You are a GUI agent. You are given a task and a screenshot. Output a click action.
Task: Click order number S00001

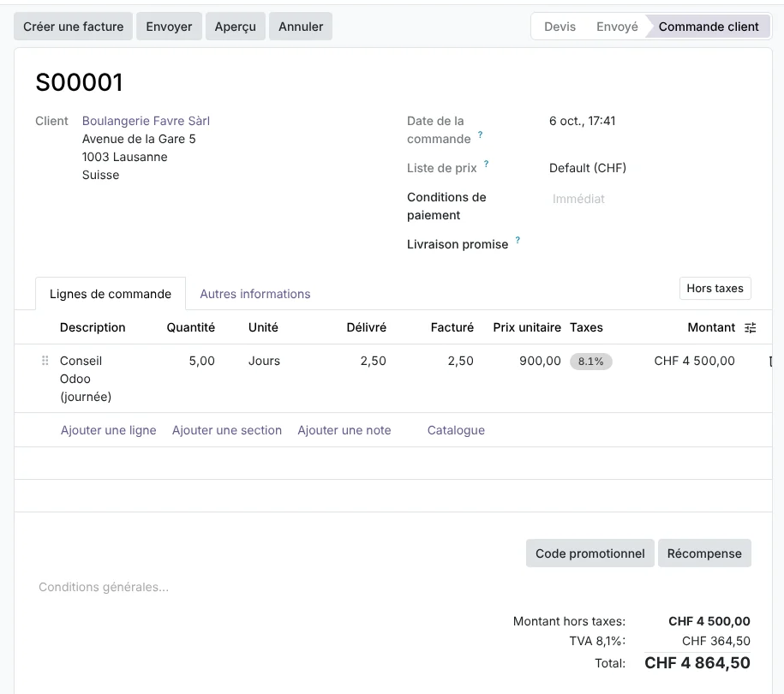pyautogui.click(x=79, y=82)
